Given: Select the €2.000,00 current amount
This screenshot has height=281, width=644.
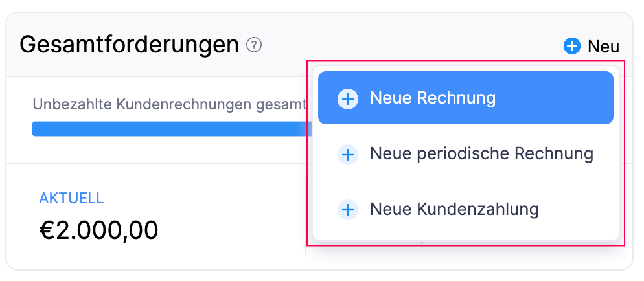Looking at the screenshot, I should tap(98, 230).
